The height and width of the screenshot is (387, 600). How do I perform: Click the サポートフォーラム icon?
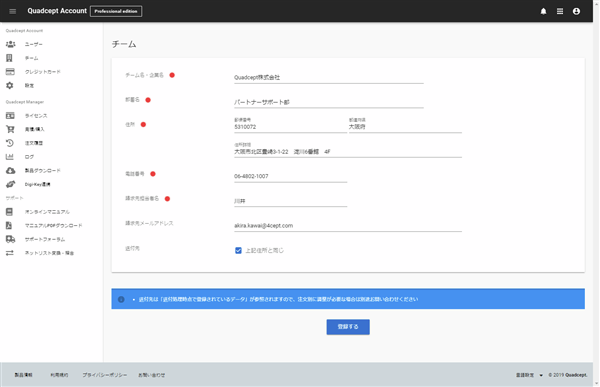point(10,239)
